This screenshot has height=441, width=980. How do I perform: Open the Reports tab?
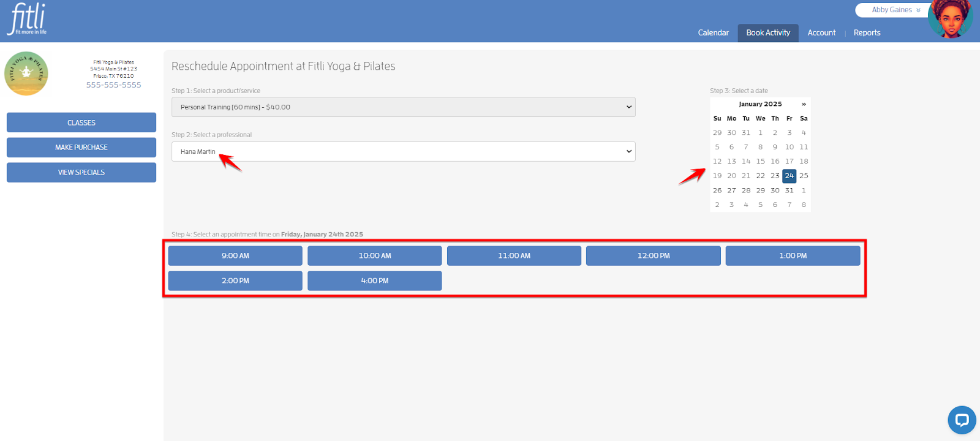point(867,33)
